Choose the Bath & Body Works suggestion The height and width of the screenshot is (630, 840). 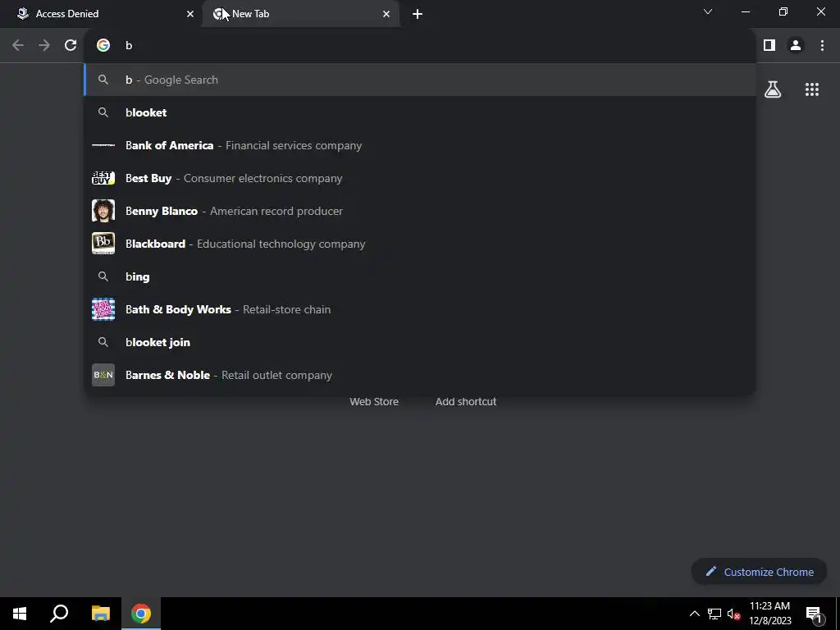[x=420, y=309]
